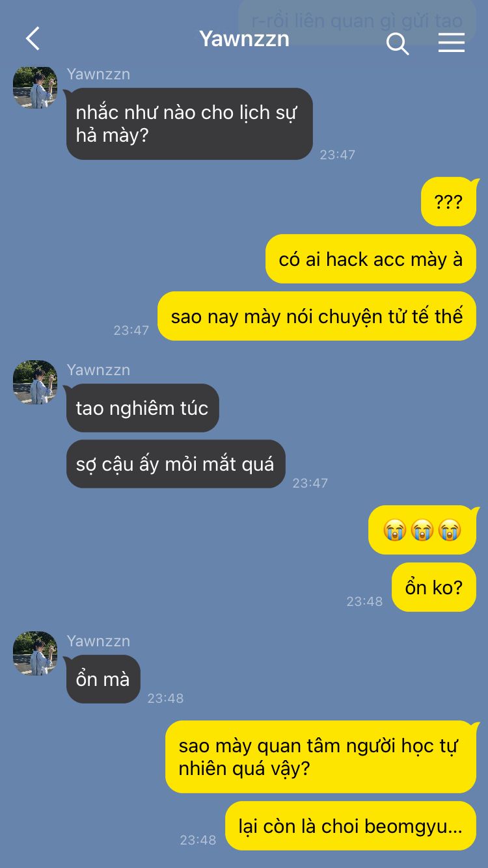Tap the crying emojis message bubble
This screenshot has height=868, width=488.
click(x=422, y=530)
